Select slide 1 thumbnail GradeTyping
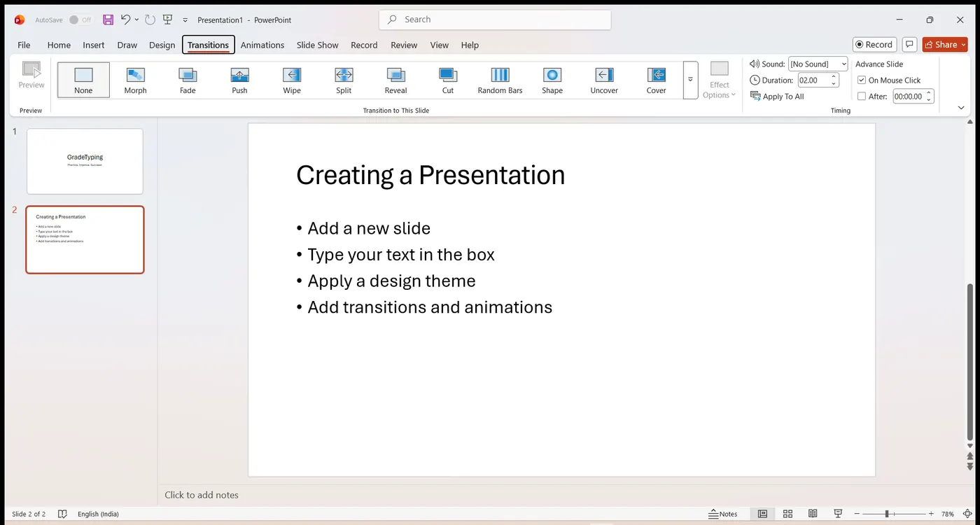The height and width of the screenshot is (525, 980). click(x=85, y=161)
